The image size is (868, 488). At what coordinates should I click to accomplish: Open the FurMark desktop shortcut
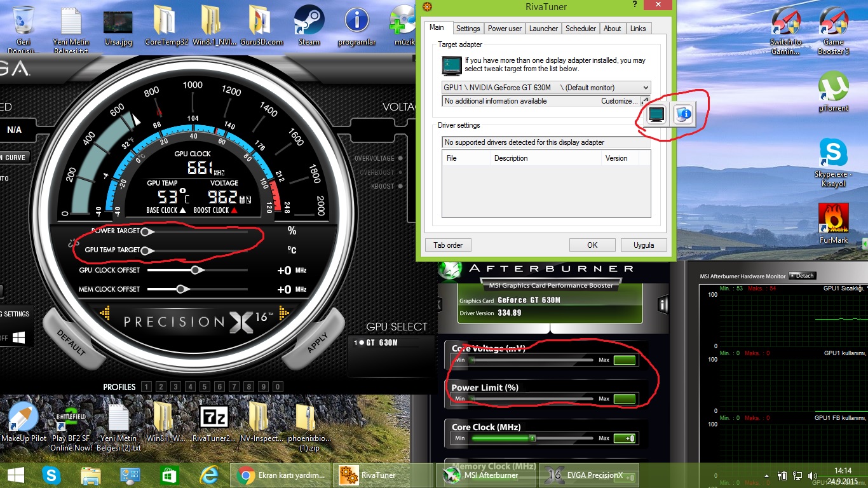[833, 219]
